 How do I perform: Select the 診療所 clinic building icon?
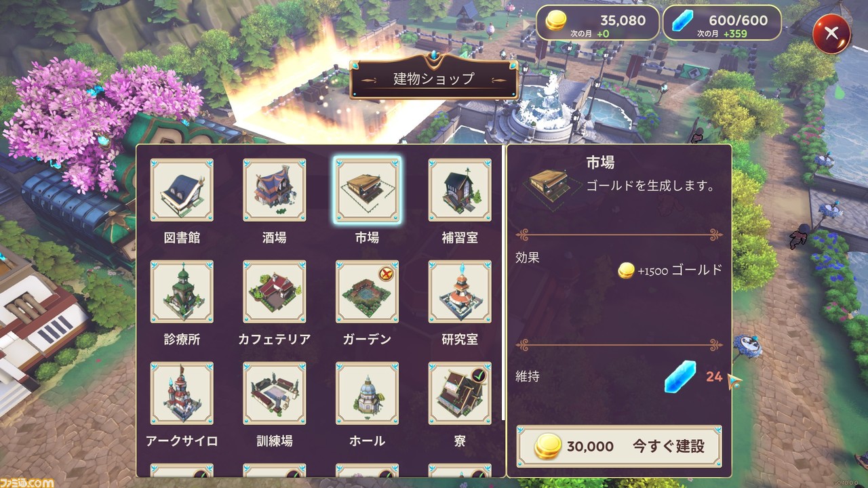182,291
